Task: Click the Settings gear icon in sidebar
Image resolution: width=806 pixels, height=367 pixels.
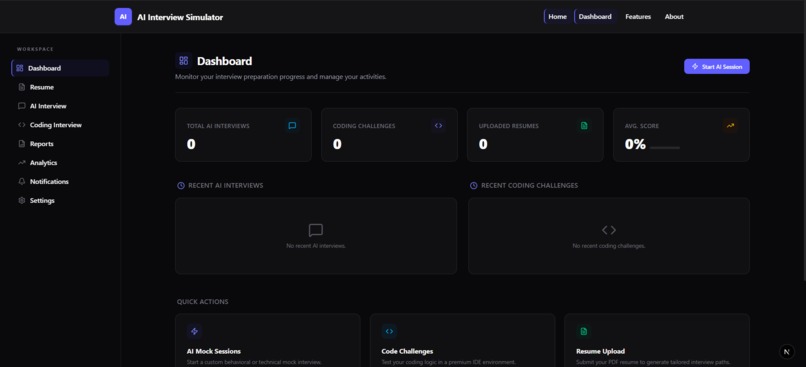Action: (x=22, y=200)
